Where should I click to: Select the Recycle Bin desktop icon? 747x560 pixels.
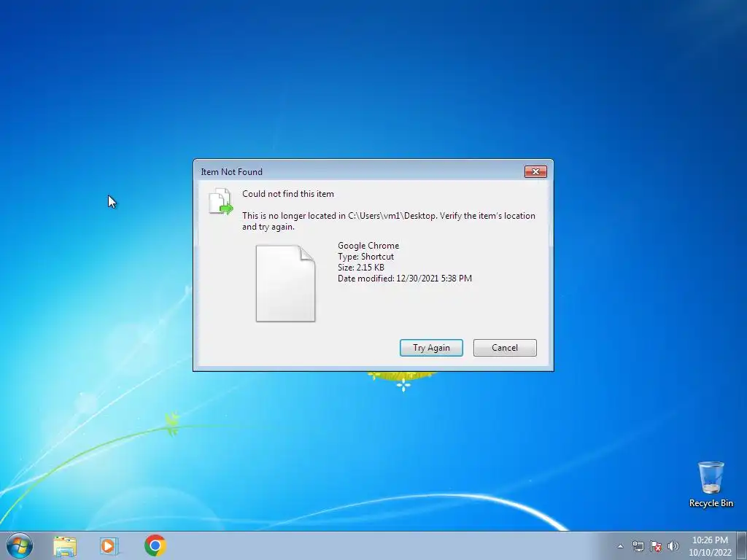[711, 484]
